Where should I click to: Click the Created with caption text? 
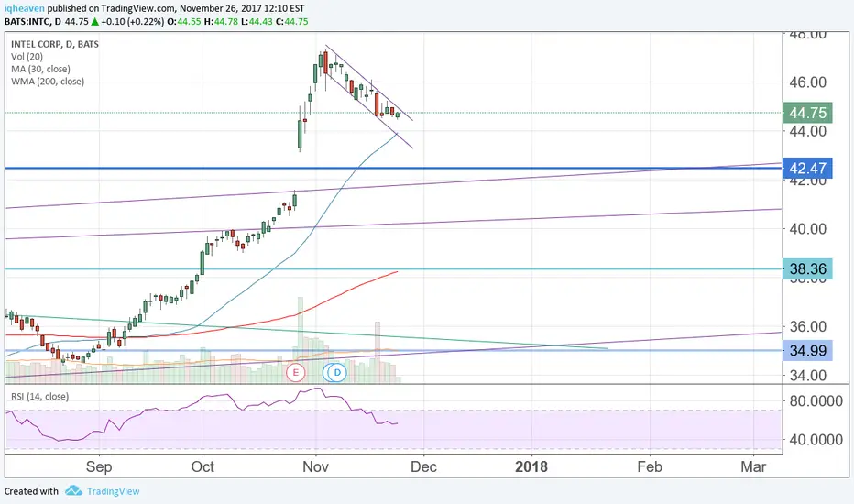coord(31,491)
